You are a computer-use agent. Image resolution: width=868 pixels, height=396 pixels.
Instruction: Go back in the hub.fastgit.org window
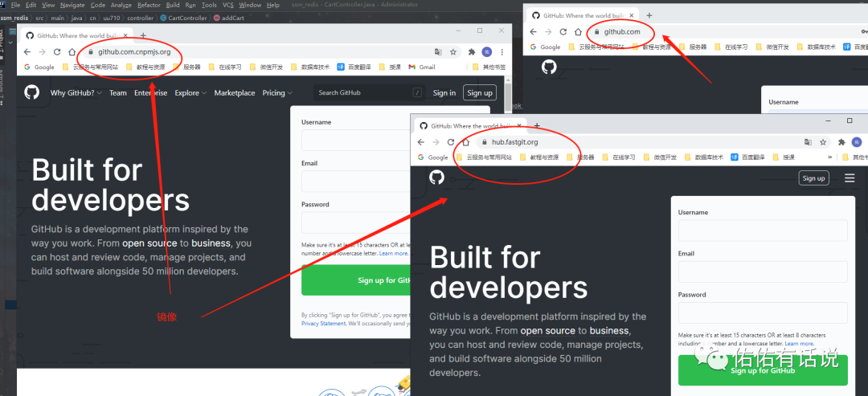pos(420,142)
